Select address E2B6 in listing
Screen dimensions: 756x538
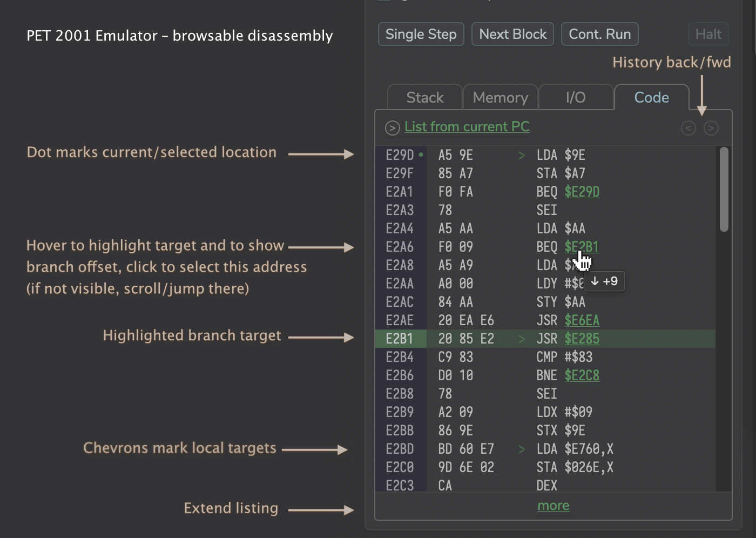[400, 375]
